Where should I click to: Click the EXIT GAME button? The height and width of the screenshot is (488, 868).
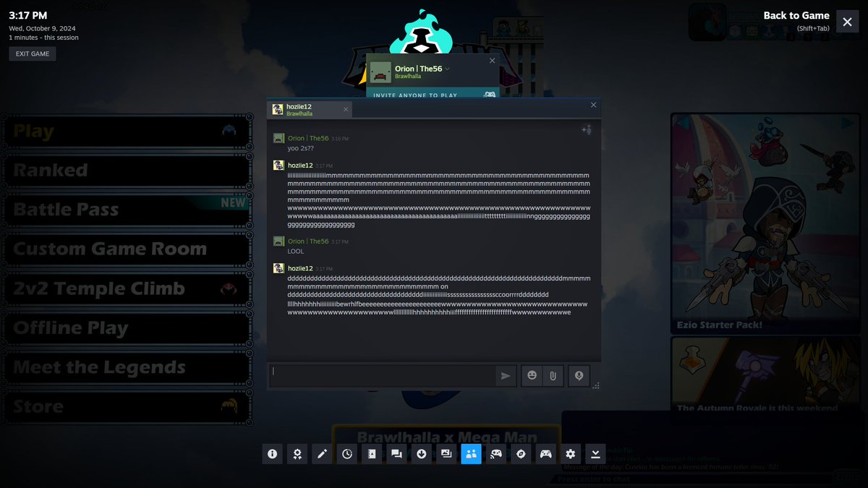tap(33, 53)
